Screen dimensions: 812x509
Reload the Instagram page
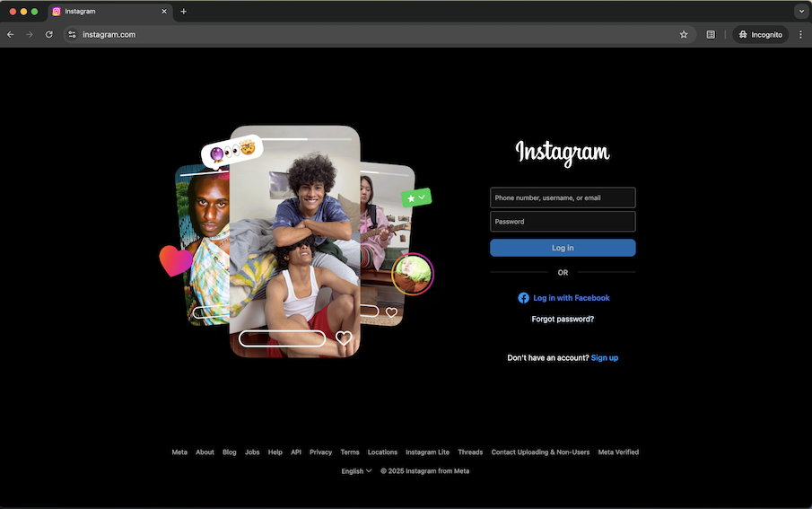(48, 35)
